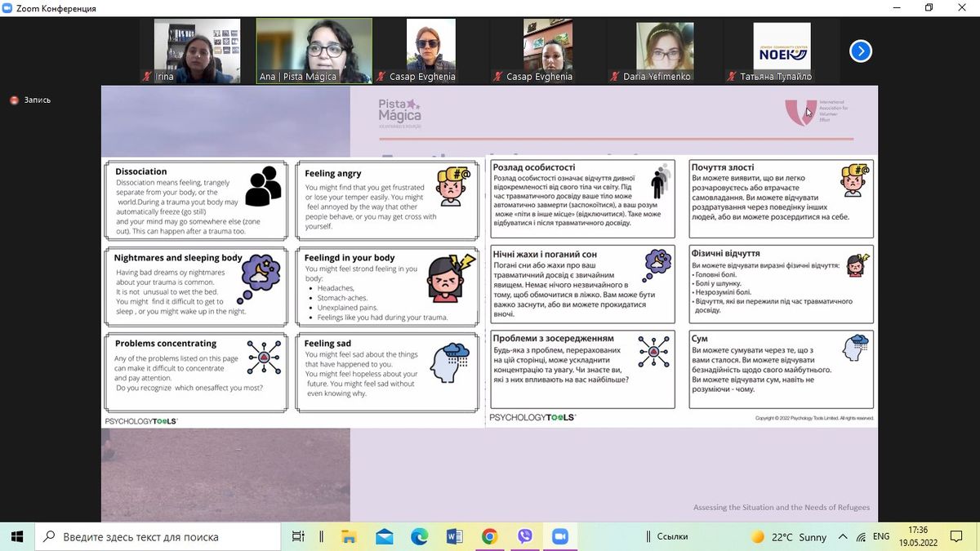Screen dimensions: 980x551
Task: Expand the 'Ссылки' taskbar toolbar
Action: (672, 536)
